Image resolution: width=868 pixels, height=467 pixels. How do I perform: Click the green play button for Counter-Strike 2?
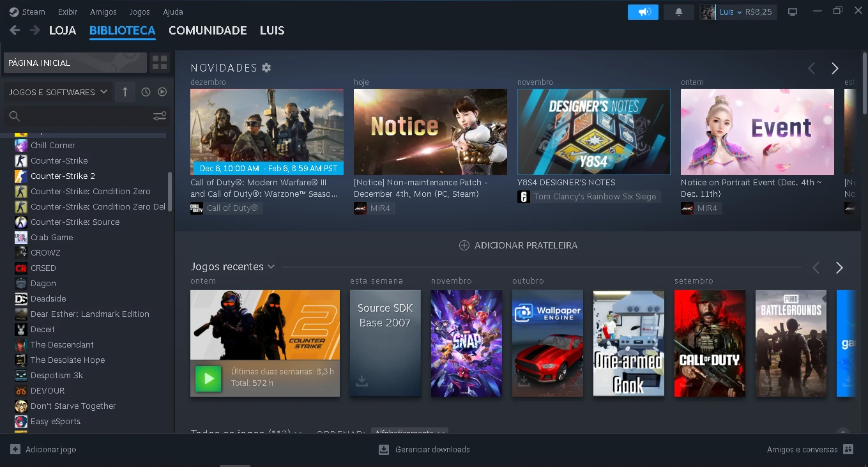208,379
